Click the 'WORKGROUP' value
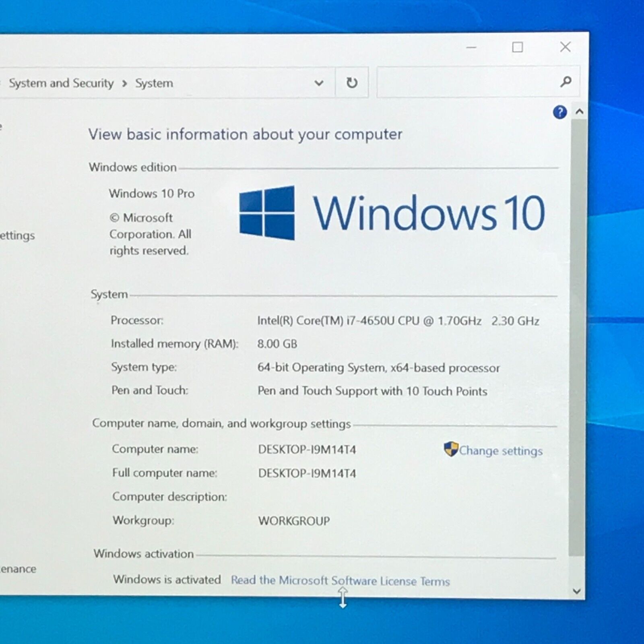This screenshot has width=644, height=644. 294,521
